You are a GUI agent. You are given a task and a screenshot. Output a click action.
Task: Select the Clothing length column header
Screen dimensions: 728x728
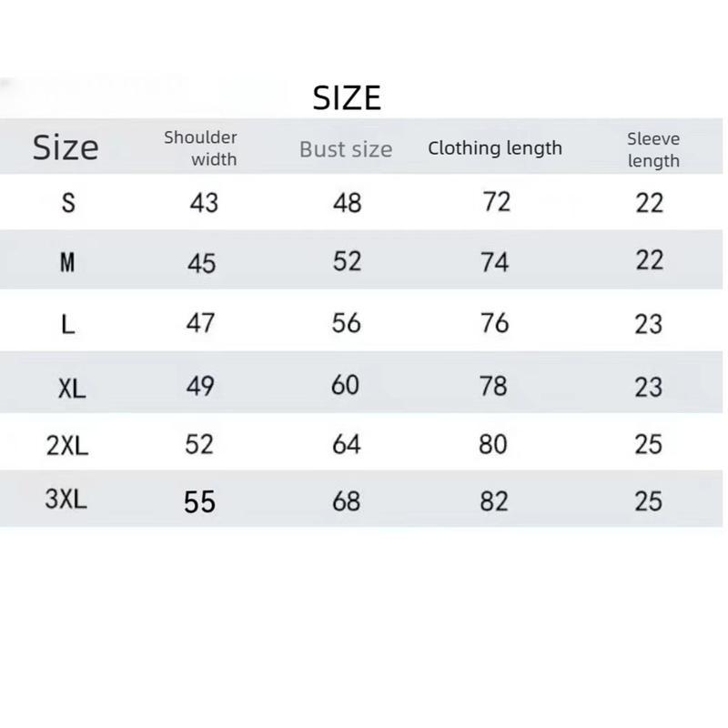(495, 148)
